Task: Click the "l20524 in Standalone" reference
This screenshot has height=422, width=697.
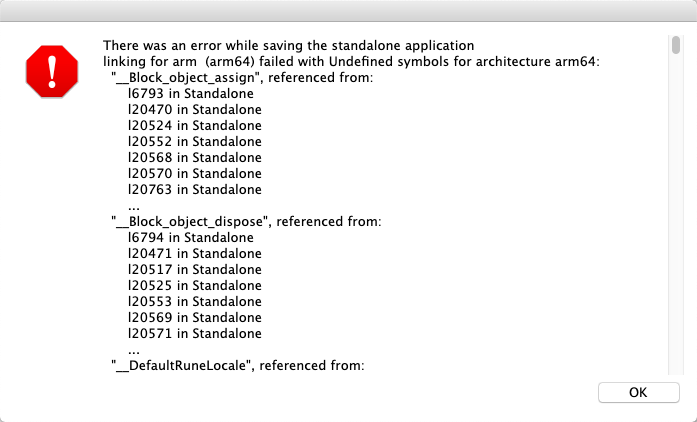Action: (194, 126)
